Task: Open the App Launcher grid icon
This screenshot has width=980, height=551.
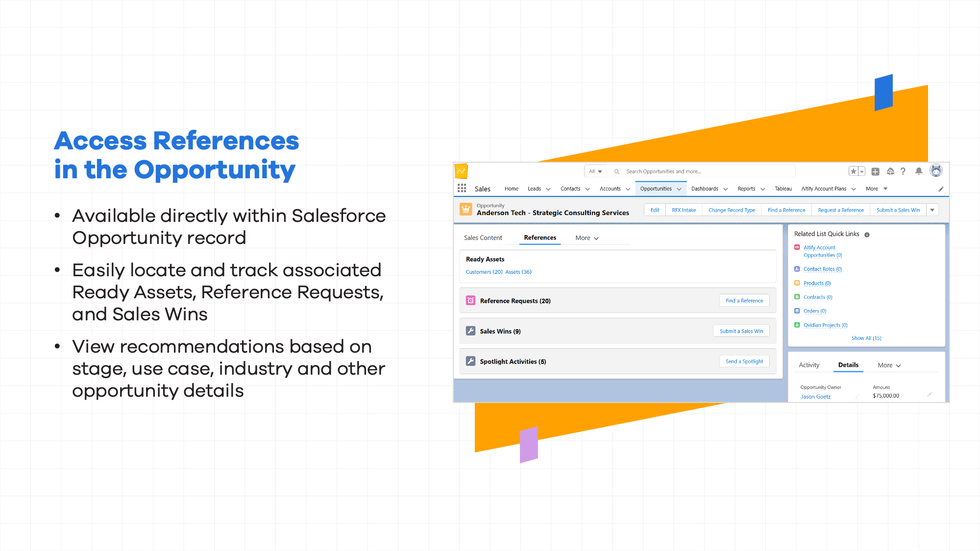Action: click(x=462, y=189)
